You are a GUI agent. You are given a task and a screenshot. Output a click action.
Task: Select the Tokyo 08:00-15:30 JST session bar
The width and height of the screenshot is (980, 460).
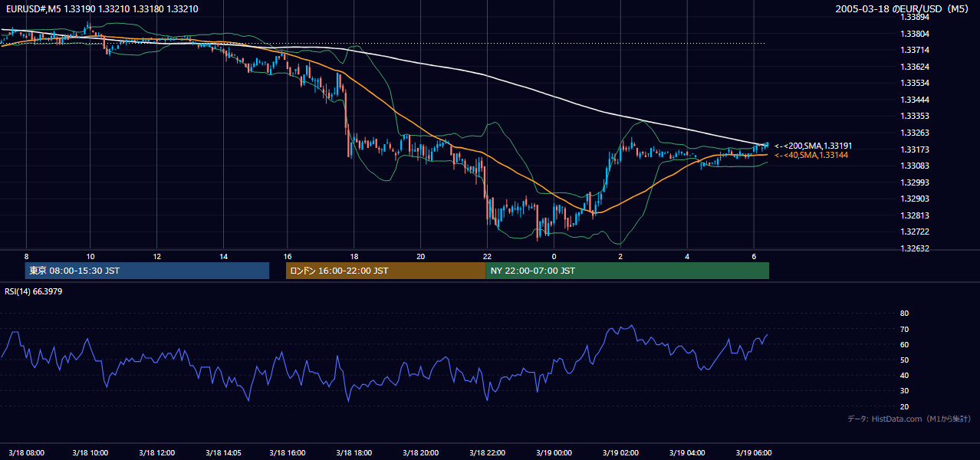(x=147, y=271)
